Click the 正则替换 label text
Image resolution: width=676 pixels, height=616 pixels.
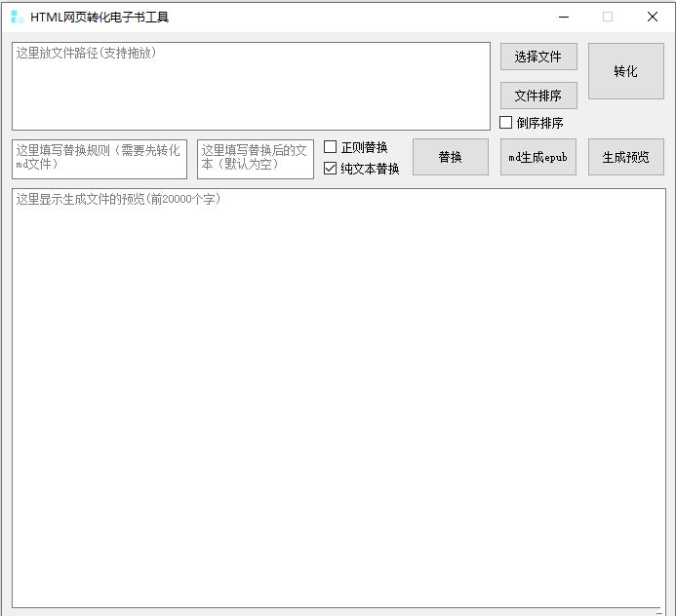coord(364,147)
